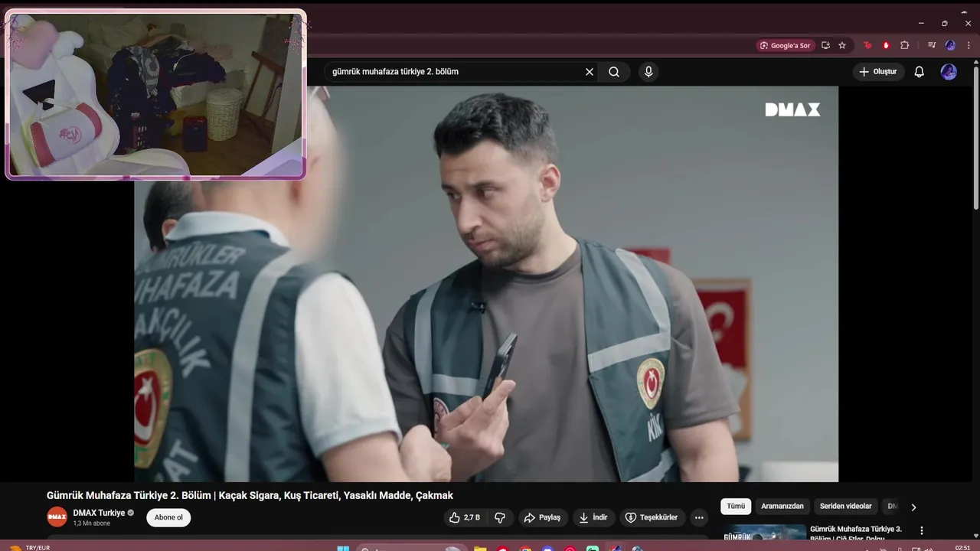The width and height of the screenshot is (980, 551).
Task: Click İndir to download the video
Action: tap(593, 518)
